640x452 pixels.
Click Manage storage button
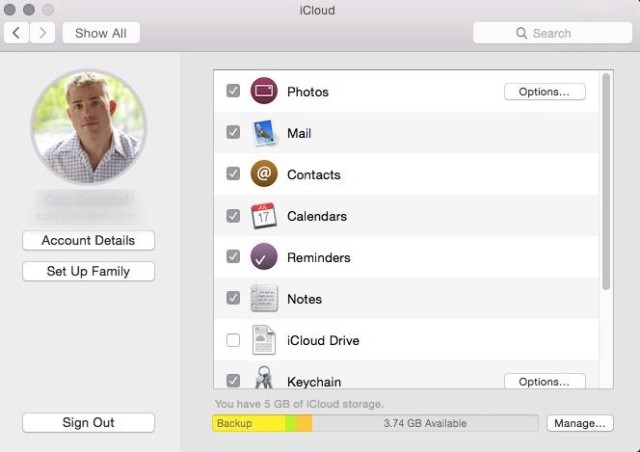pyautogui.click(x=579, y=423)
